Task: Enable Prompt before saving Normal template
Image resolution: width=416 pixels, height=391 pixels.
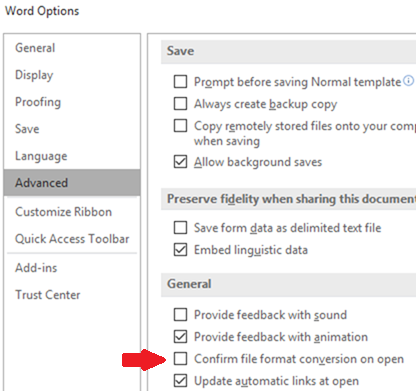Action: 180,81
